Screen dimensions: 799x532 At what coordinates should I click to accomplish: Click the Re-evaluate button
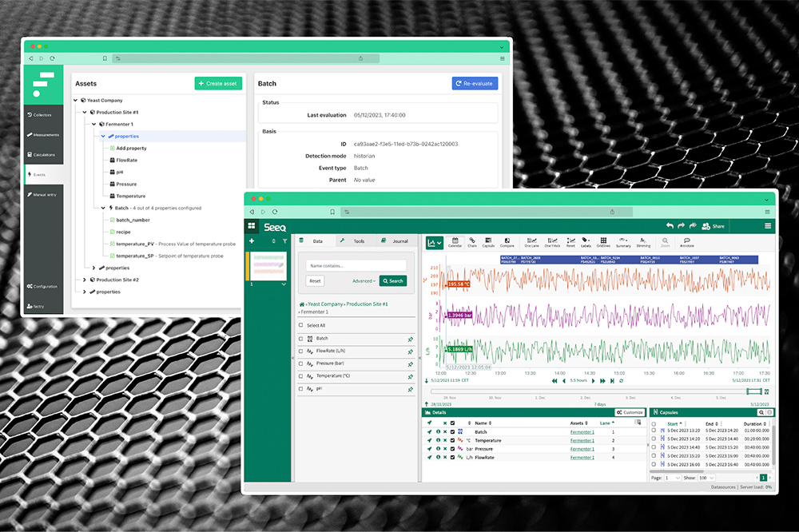click(475, 84)
